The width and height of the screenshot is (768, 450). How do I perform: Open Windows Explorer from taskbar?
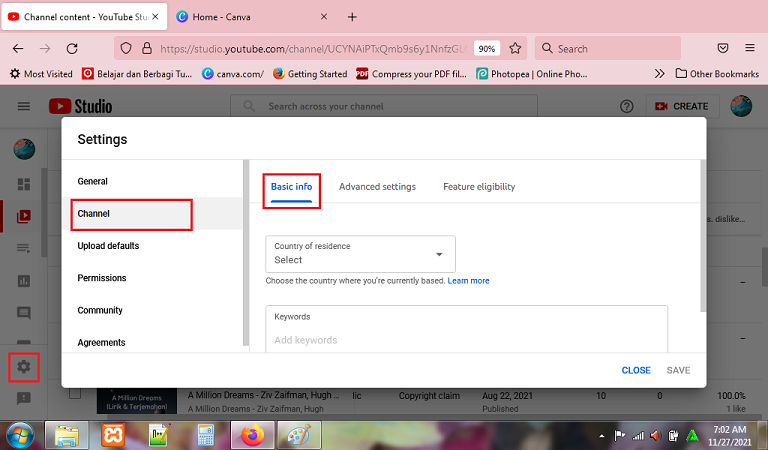click(x=67, y=435)
